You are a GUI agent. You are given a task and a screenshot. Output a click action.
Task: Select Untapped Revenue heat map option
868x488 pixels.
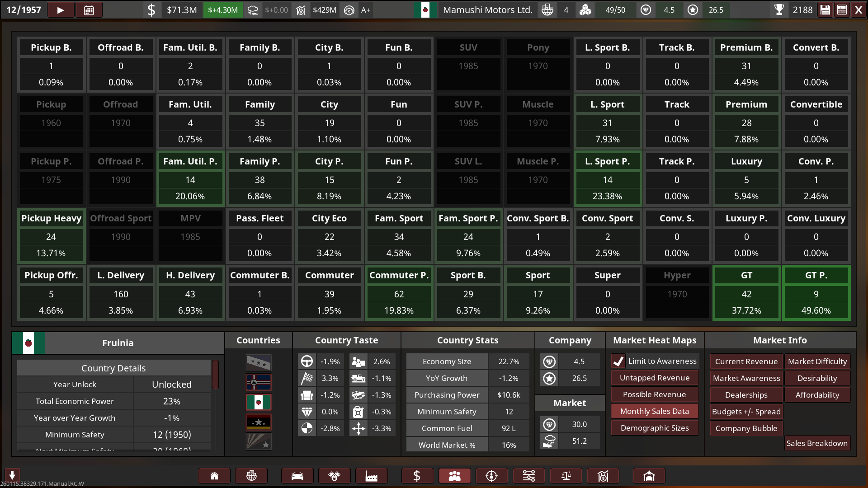point(654,378)
